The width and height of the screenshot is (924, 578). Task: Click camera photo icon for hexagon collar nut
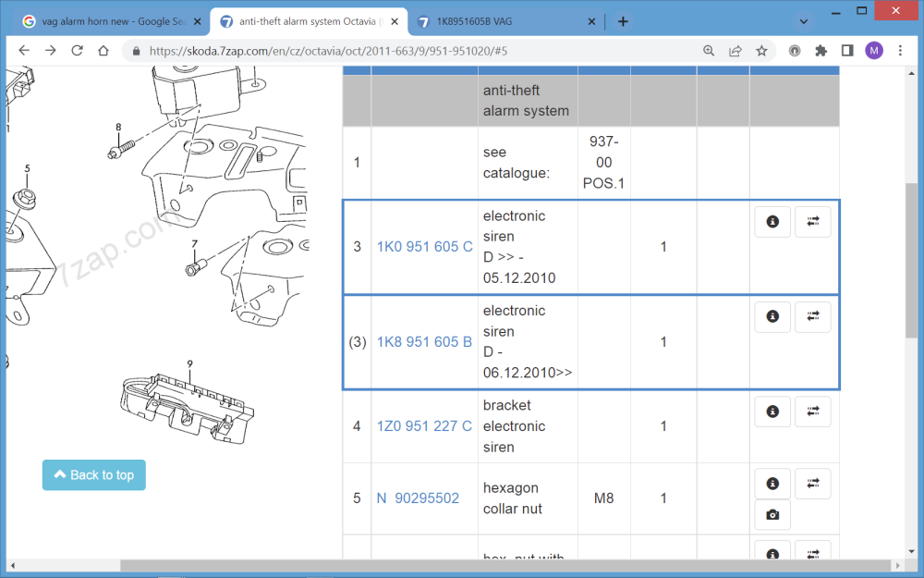772,515
